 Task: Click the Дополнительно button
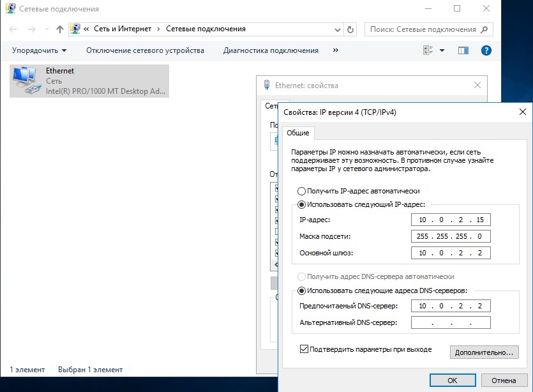point(484,352)
